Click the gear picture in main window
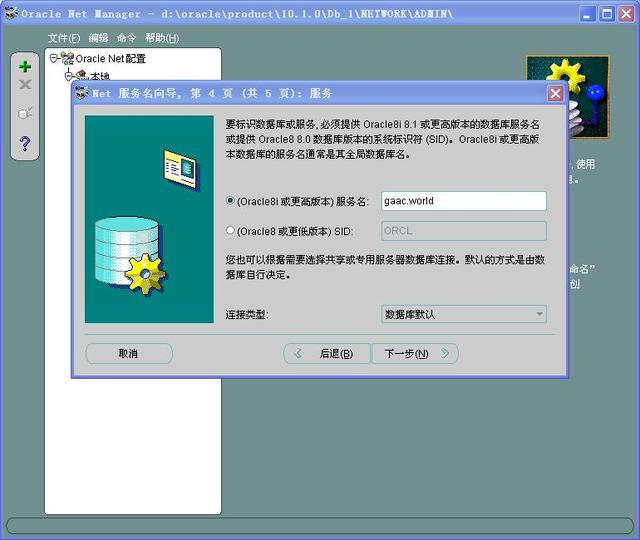 [x=567, y=97]
